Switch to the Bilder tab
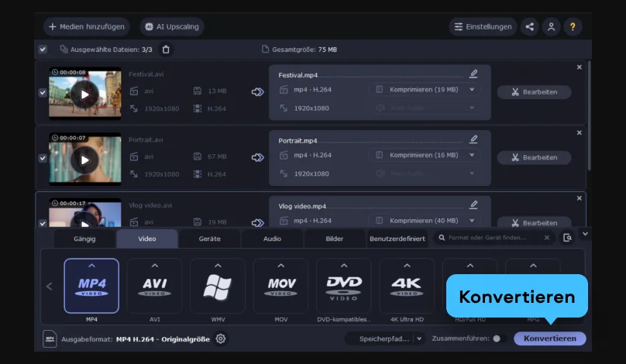This screenshot has height=364, width=626. (x=335, y=239)
